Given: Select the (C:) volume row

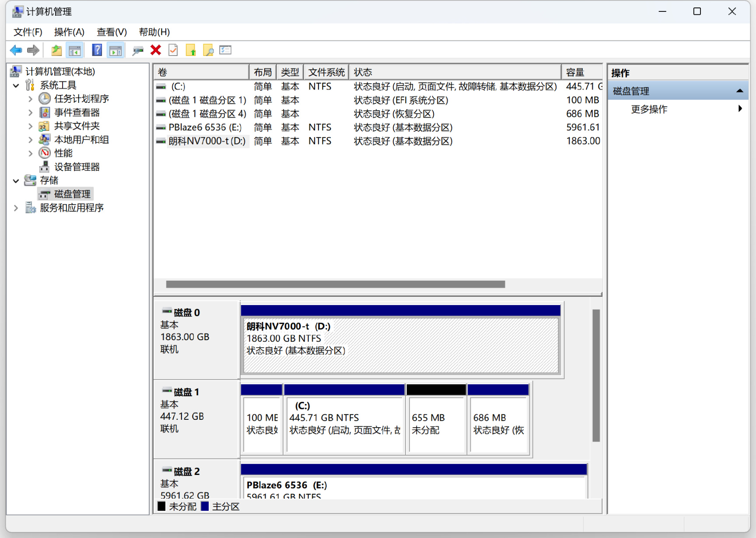Looking at the screenshot, I should 378,87.
